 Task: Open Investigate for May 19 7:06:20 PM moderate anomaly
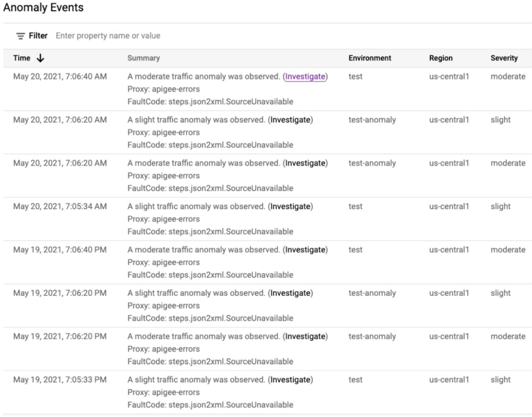tap(305, 337)
